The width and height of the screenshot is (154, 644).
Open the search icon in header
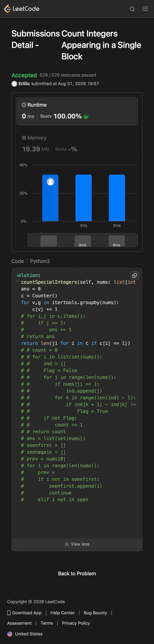coord(132,9)
